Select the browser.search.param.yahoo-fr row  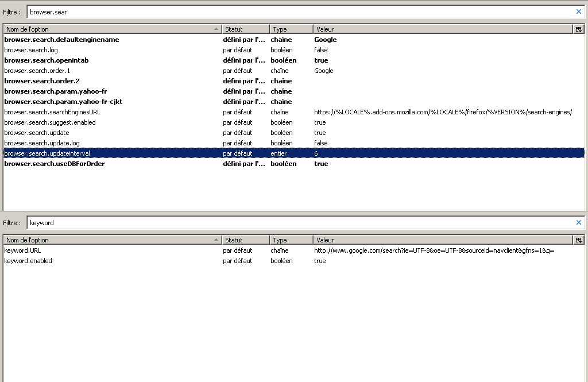click(294, 91)
